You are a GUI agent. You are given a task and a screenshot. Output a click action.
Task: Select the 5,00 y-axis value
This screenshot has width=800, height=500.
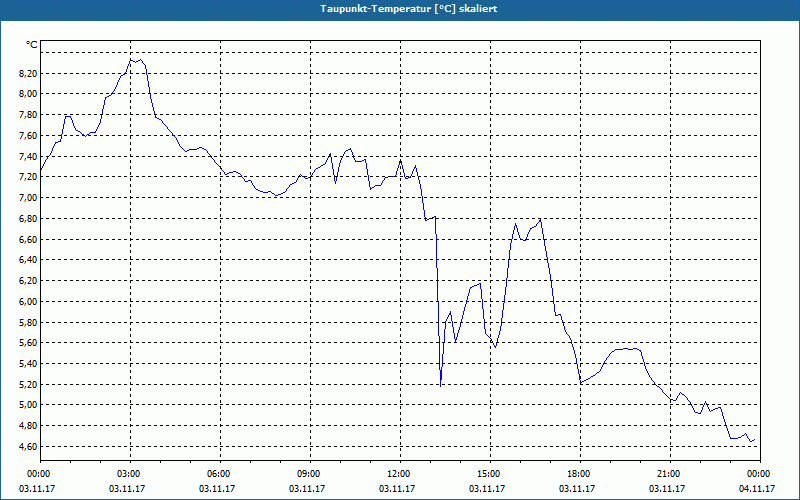coord(29,405)
